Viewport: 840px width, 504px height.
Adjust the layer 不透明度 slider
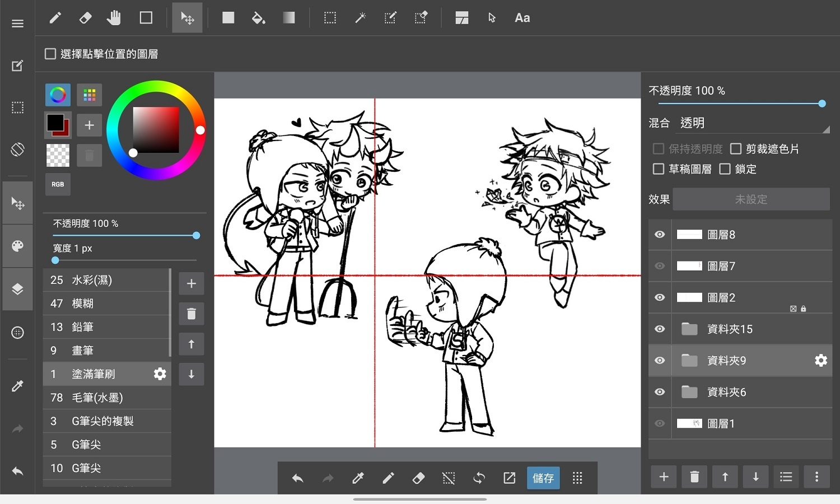point(740,104)
